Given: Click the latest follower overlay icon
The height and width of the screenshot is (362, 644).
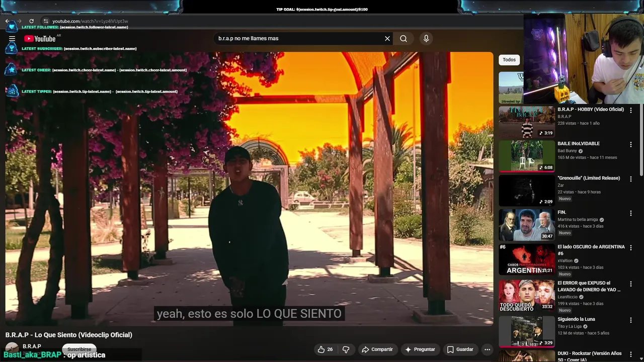Looking at the screenshot, I should click(11, 27).
